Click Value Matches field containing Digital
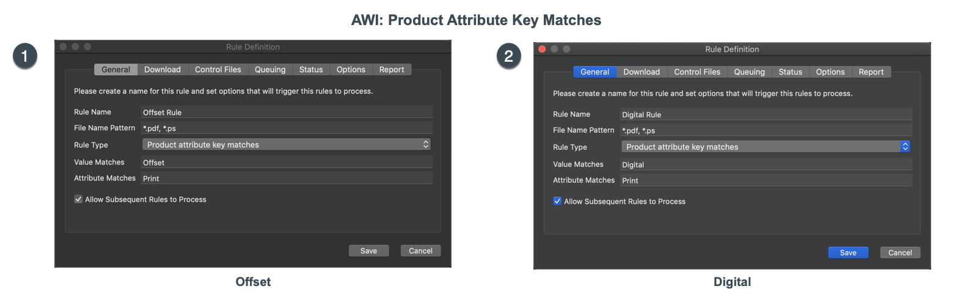 [766, 164]
